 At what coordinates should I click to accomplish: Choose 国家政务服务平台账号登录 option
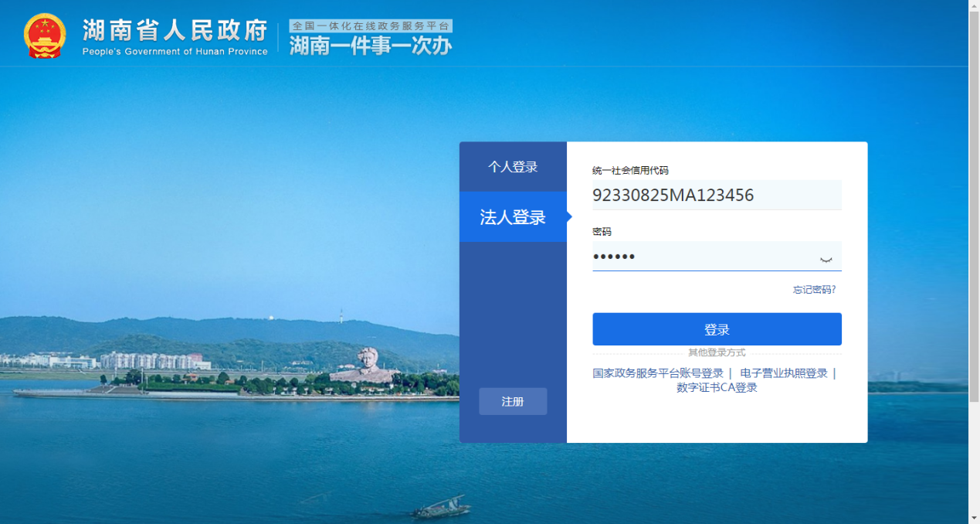pos(658,373)
